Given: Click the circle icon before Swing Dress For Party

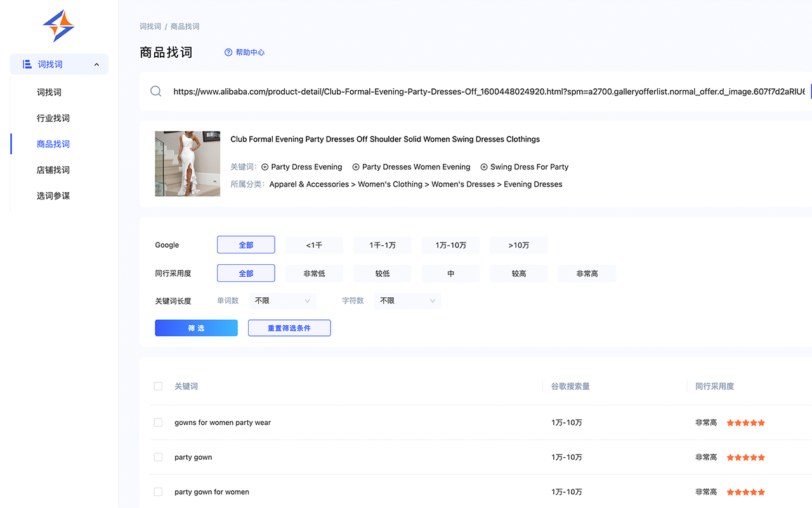Looking at the screenshot, I should click(x=483, y=166).
